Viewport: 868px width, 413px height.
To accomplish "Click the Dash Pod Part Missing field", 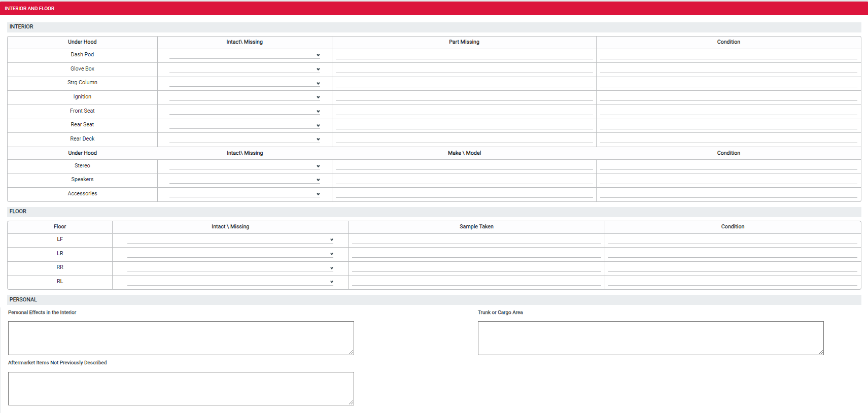I will pos(464,55).
